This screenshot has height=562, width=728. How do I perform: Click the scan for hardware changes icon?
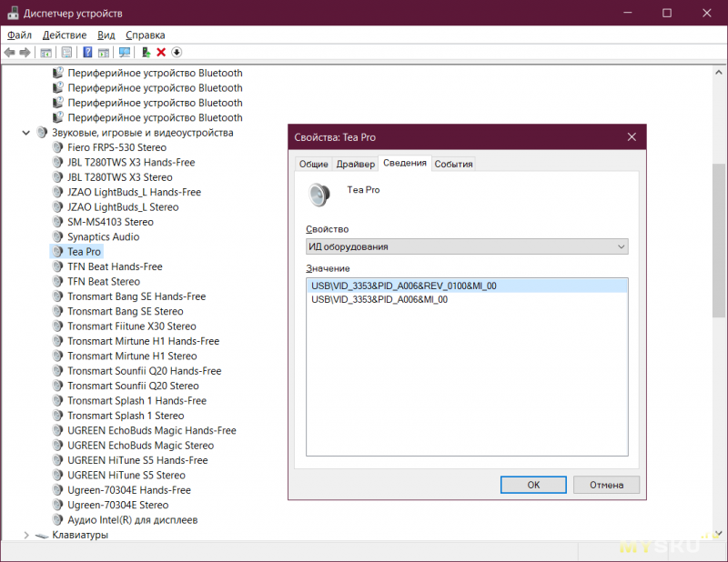coord(124,53)
